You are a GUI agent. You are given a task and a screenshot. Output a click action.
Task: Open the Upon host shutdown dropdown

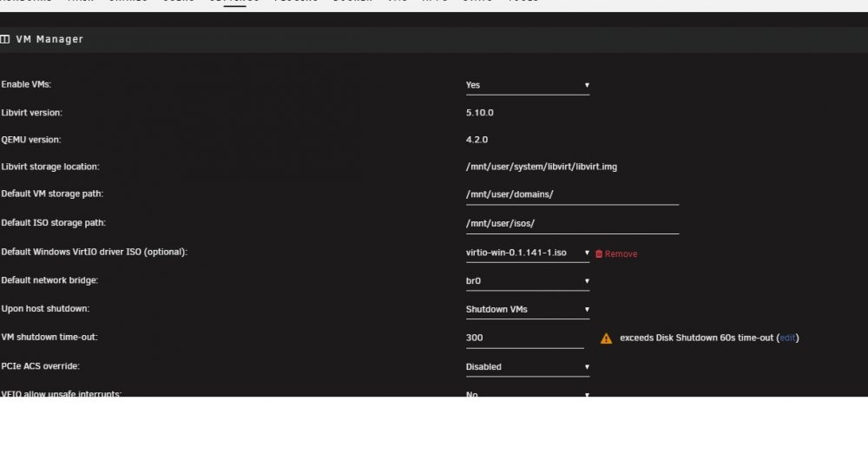pyautogui.click(x=528, y=310)
